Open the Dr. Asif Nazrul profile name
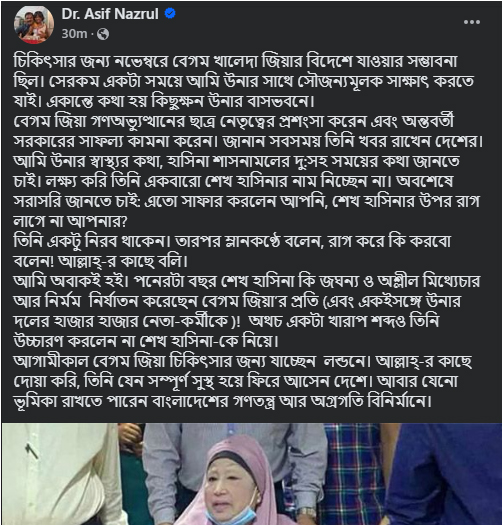Image resolution: width=503 pixels, height=526 pixels. pos(110,14)
